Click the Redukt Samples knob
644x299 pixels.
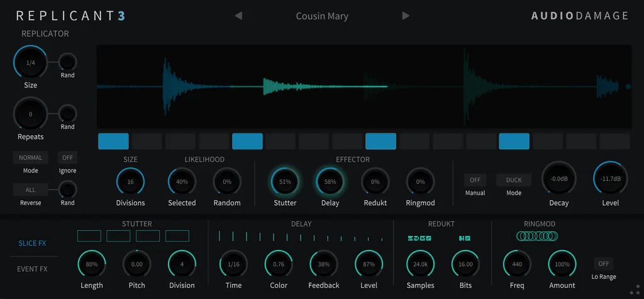(x=421, y=264)
